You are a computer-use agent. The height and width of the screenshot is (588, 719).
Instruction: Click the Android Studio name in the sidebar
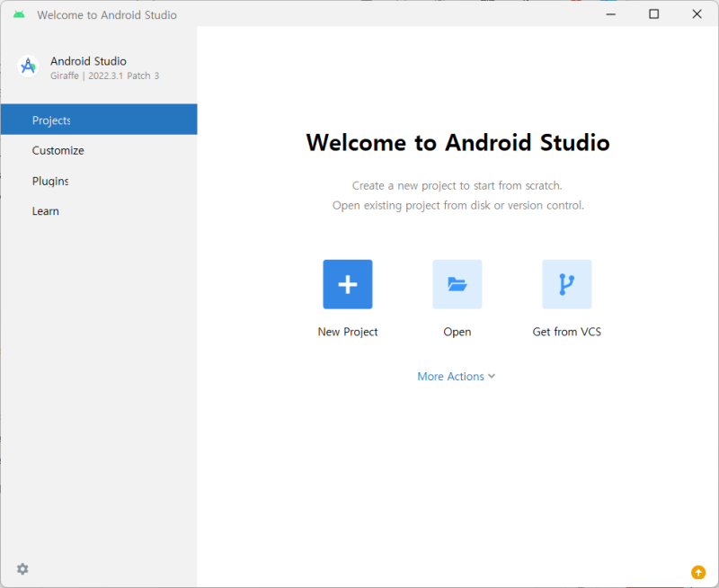click(x=87, y=60)
